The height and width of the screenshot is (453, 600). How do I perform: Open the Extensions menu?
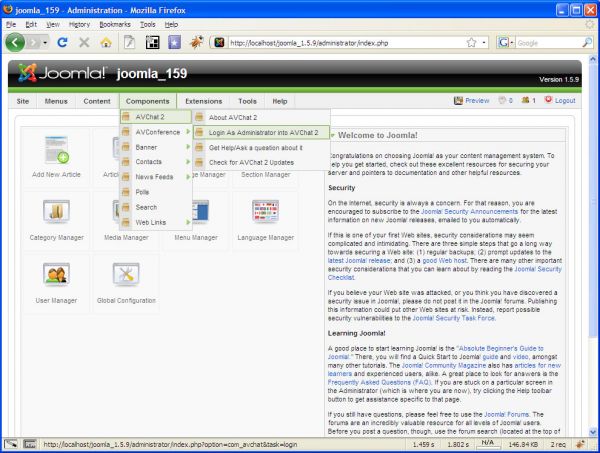pos(203,101)
